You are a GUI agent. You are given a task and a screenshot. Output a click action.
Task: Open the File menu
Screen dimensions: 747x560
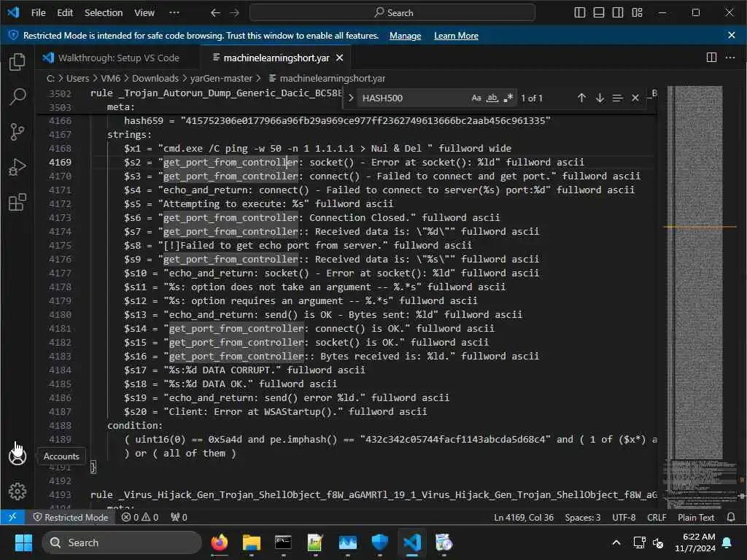tap(38, 13)
